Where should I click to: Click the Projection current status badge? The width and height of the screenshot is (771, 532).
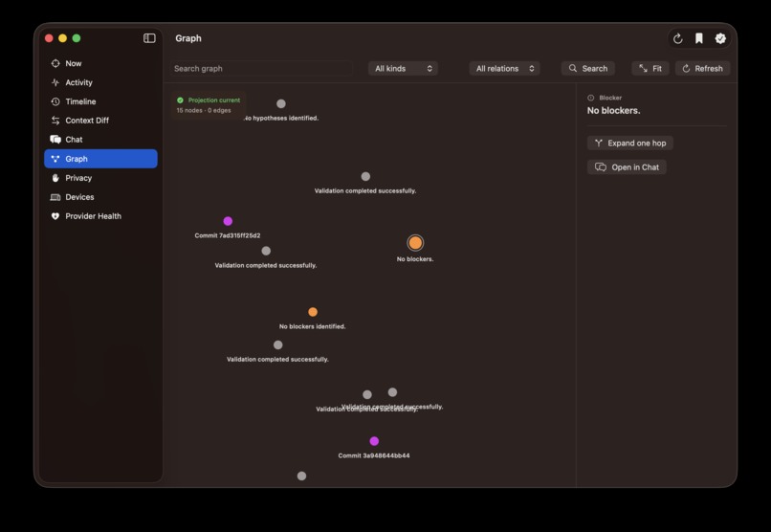(209, 100)
